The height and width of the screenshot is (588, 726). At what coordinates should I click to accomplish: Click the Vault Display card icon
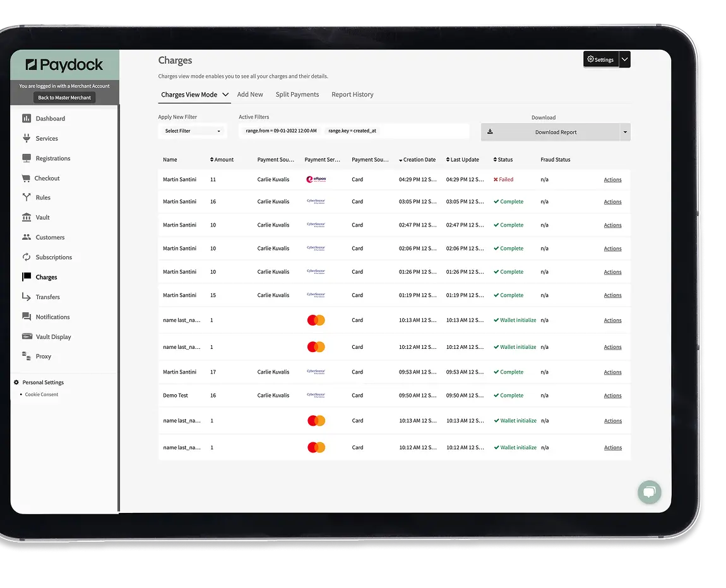[27, 336]
